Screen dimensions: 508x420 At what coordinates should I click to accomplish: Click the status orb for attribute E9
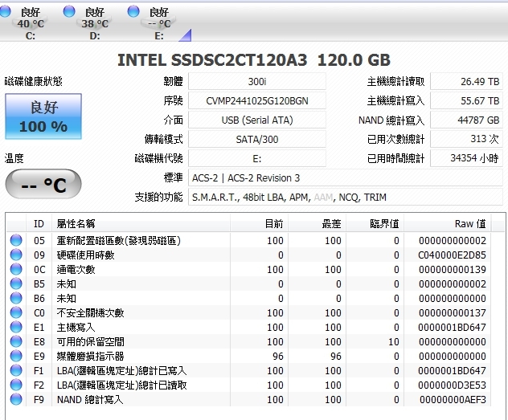pos(16,356)
